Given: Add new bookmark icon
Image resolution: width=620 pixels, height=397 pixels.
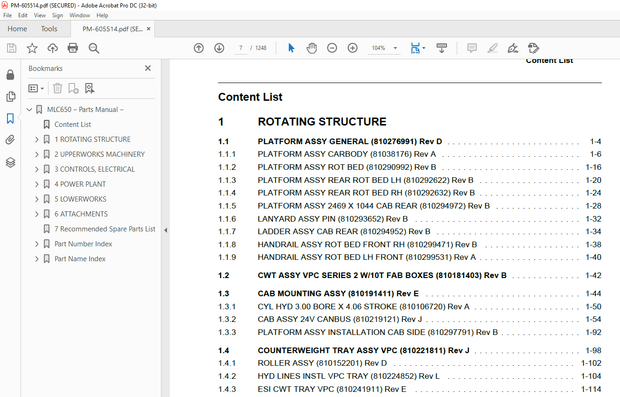Looking at the screenshot, I should [73, 88].
